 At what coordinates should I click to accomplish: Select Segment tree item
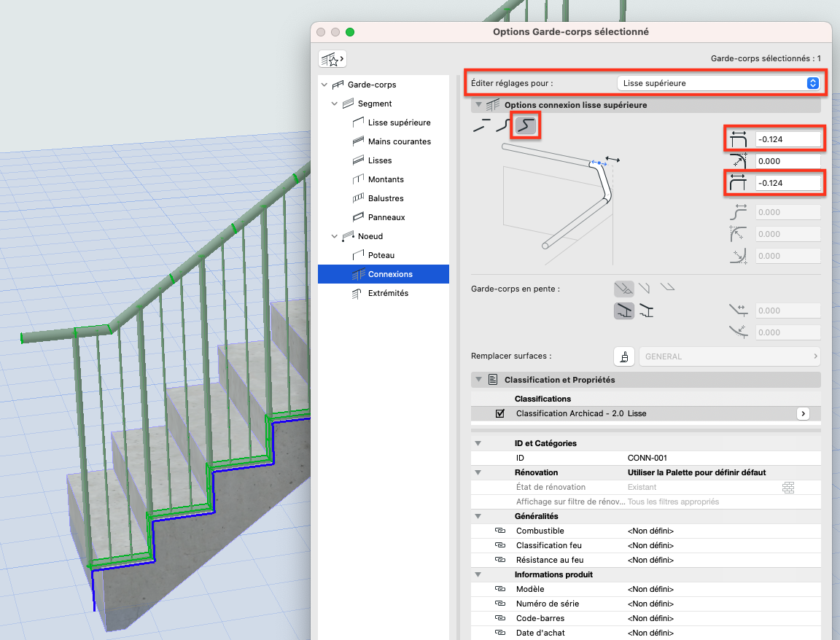point(375,104)
